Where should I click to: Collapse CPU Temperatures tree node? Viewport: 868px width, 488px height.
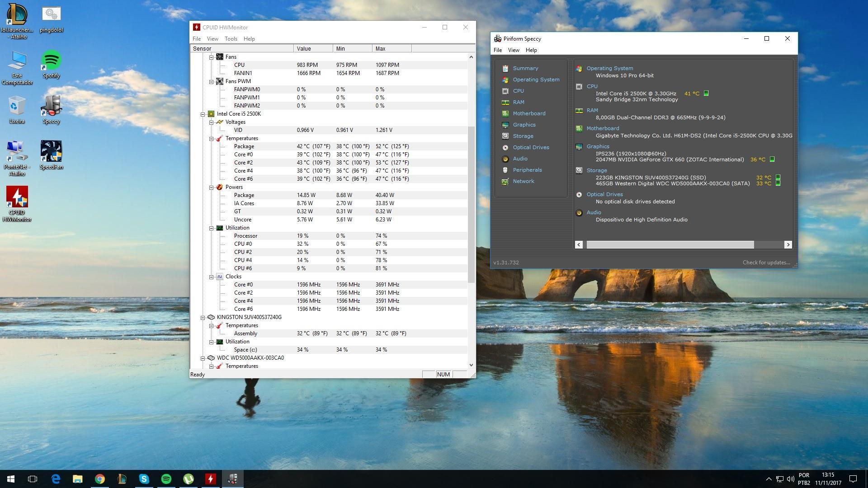tap(211, 138)
